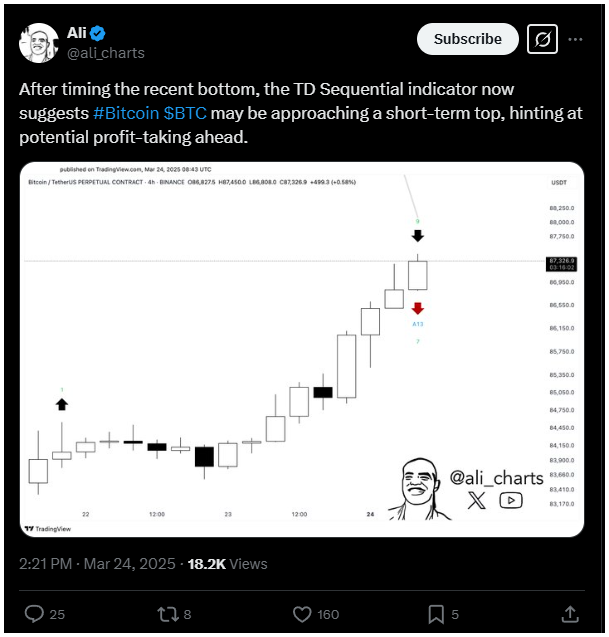Click the Subscribe button

click(x=468, y=39)
